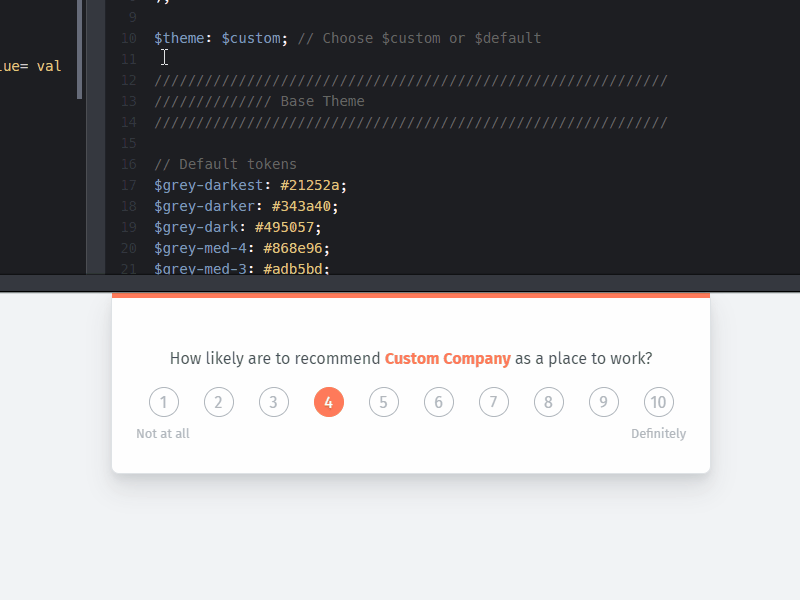Choose rating 3 in the survey
This screenshot has height=600, width=800.
(x=274, y=402)
